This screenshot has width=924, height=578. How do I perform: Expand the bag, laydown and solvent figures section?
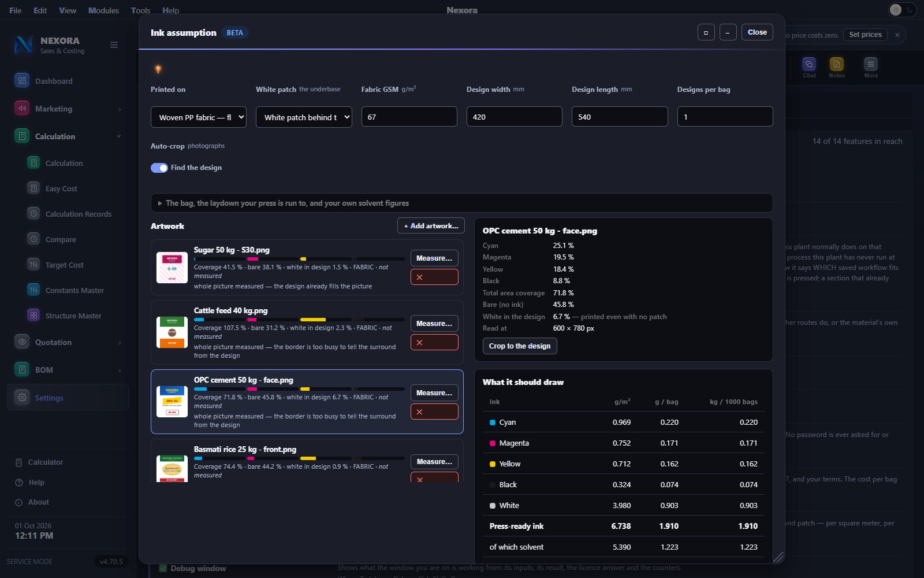(461, 203)
